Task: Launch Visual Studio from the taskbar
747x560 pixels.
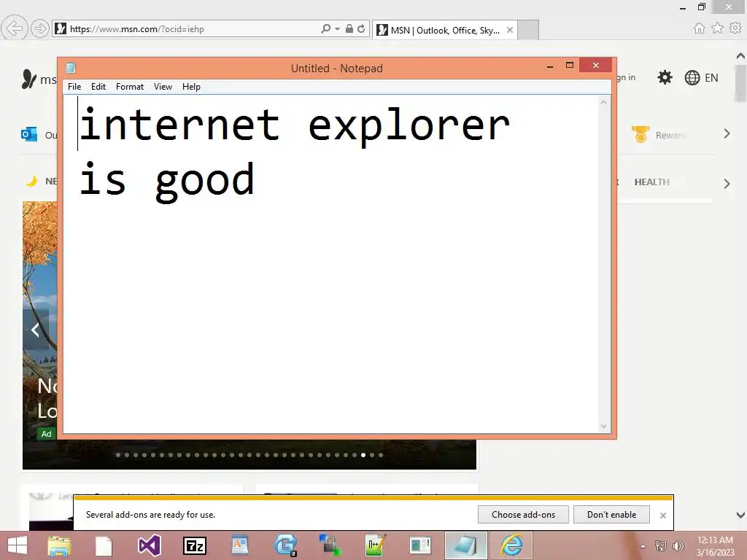Action: coord(149,545)
